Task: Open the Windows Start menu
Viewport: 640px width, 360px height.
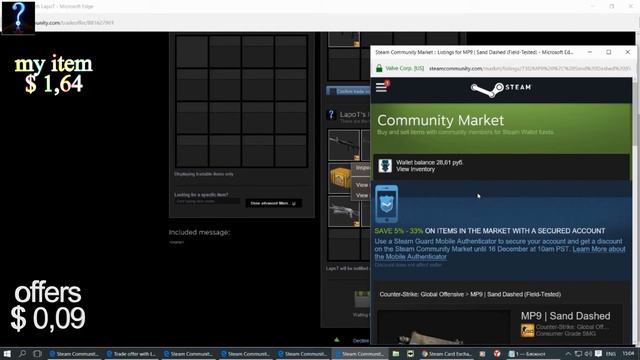Action: coord(7,353)
